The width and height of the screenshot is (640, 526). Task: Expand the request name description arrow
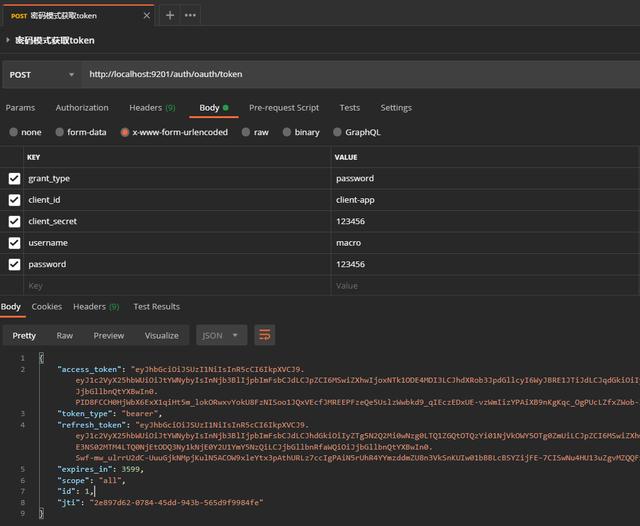8,41
